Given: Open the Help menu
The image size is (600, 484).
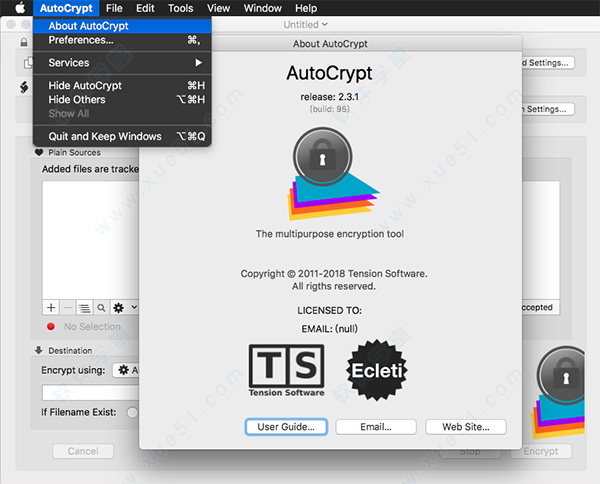Looking at the screenshot, I should [306, 8].
